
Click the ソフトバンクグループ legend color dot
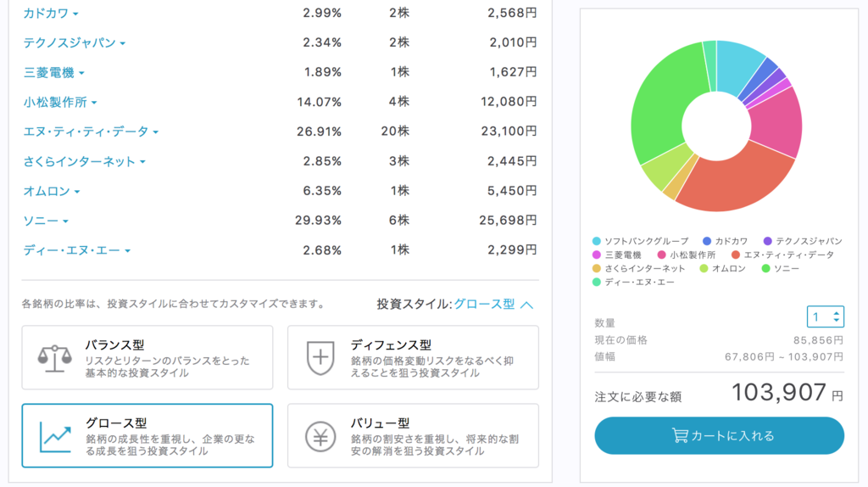point(596,241)
